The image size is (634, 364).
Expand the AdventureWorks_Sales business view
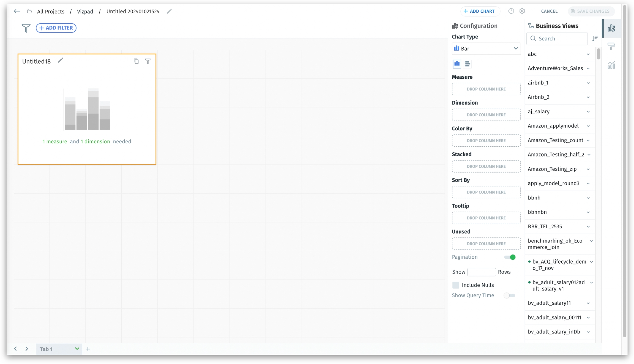[x=588, y=69]
